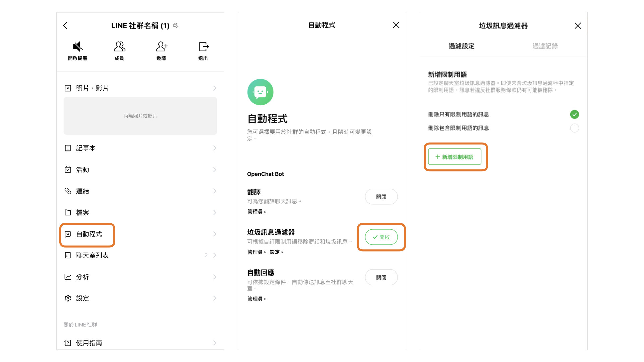The image size is (644, 362).
Task: Toggle the 垃圾訊息過濾器 開啟 switch
Action: tap(381, 237)
